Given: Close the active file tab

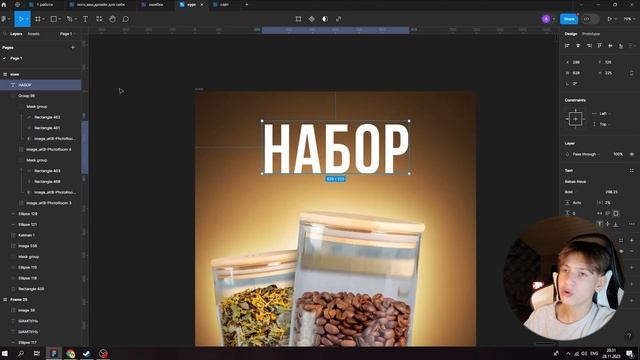Looking at the screenshot, I should click(202, 4).
